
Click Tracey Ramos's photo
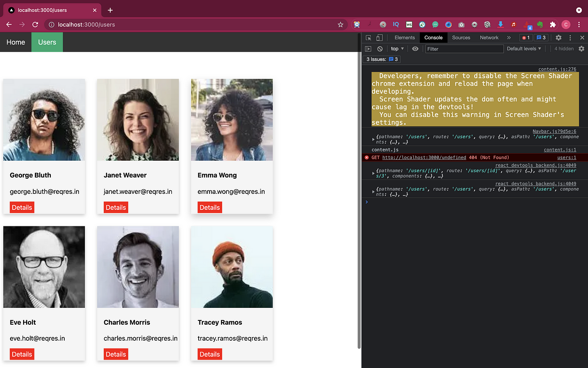click(x=232, y=267)
